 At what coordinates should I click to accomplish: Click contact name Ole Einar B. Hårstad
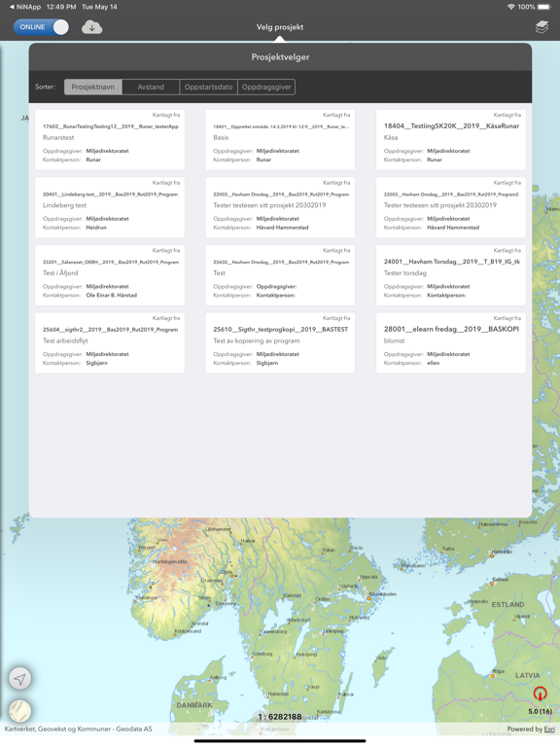click(x=112, y=296)
